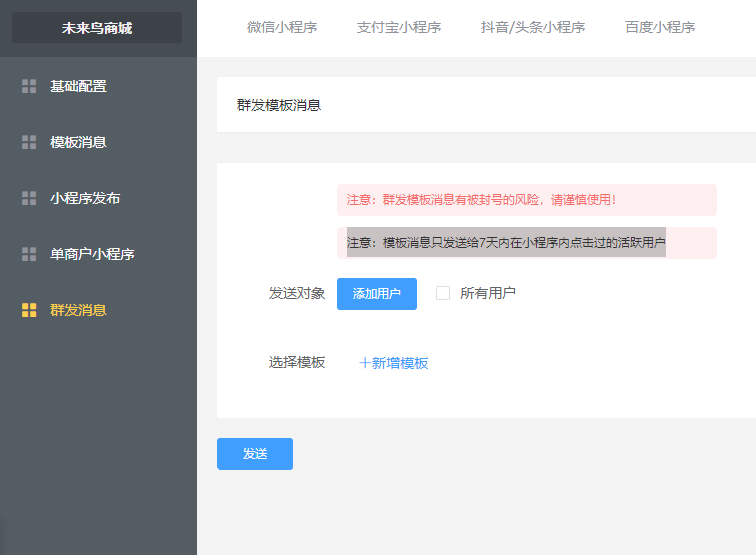
Task: Click the highlighted 模板消息只发送给7天内 notice text
Action: pos(506,242)
